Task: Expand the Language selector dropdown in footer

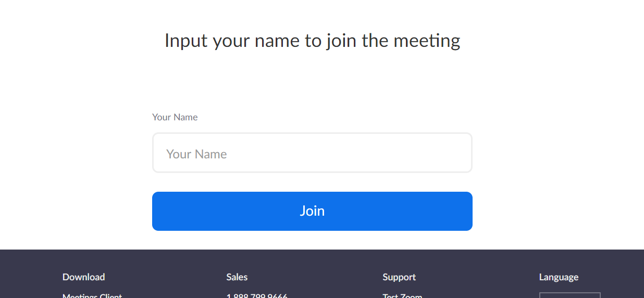Action: [569, 295]
